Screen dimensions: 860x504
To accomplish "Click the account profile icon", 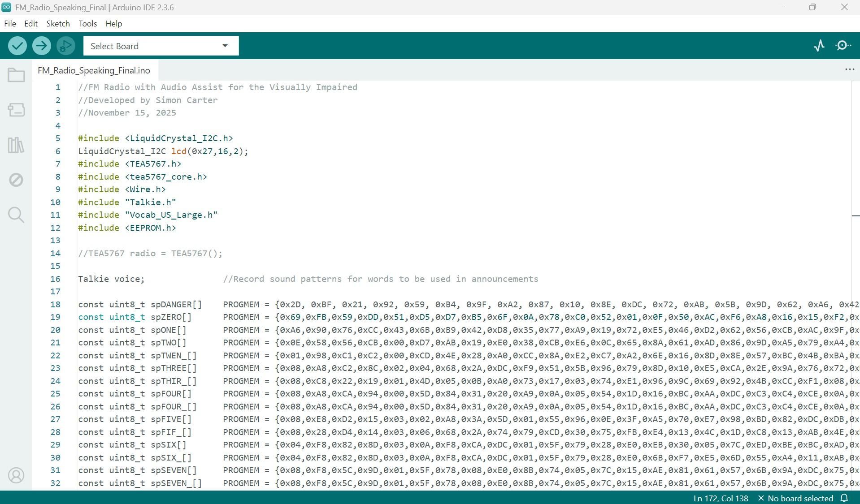I will pyautogui.click(x=16, y=475).
